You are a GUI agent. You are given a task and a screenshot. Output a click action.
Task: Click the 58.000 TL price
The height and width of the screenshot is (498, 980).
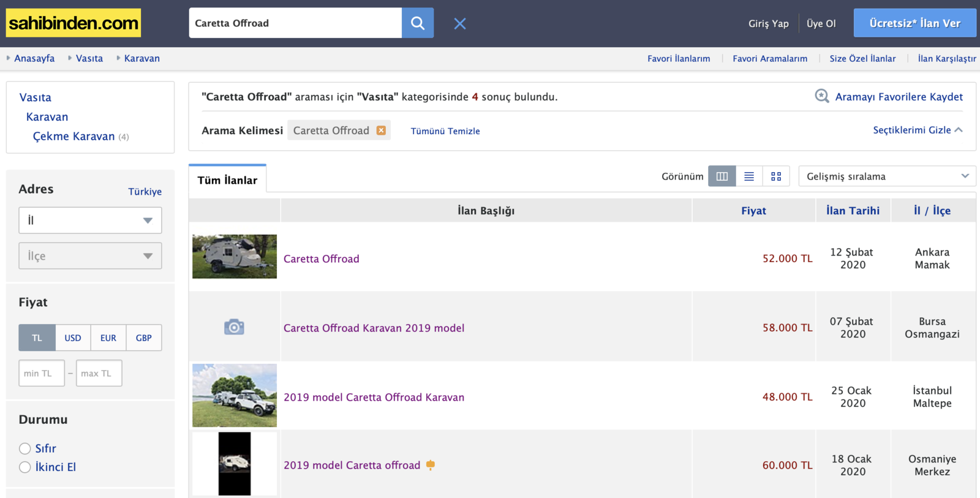tap(788, 328)
